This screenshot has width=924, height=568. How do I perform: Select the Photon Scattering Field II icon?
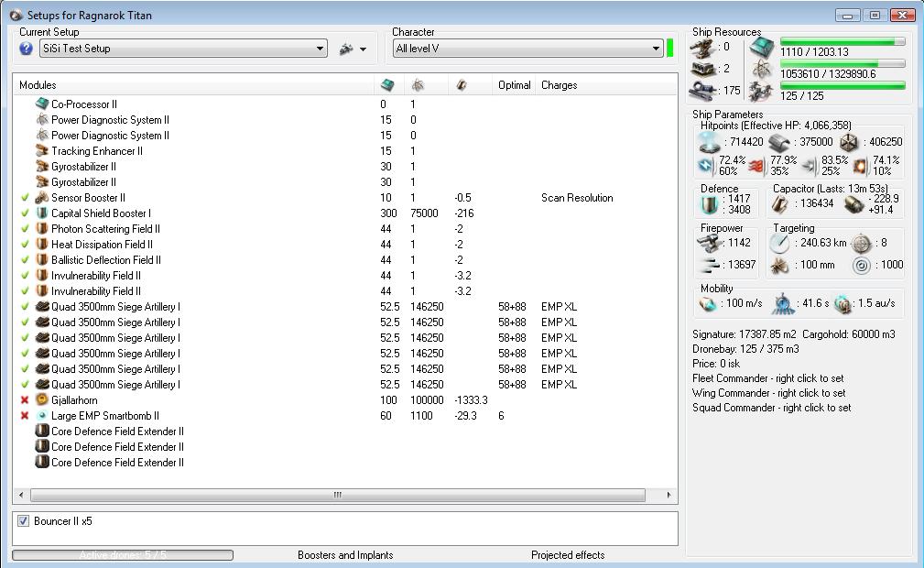click(42, 229)
